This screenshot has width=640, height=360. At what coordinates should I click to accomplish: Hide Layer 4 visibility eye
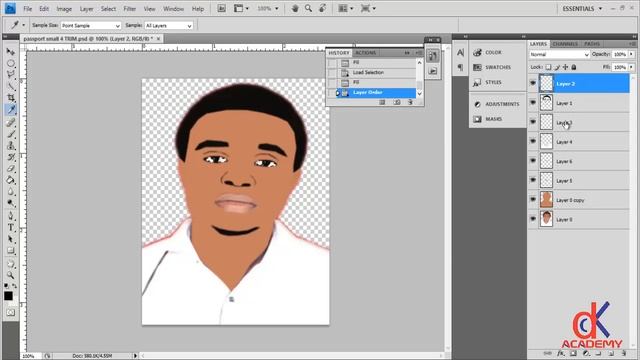click(x=533, y=141)
